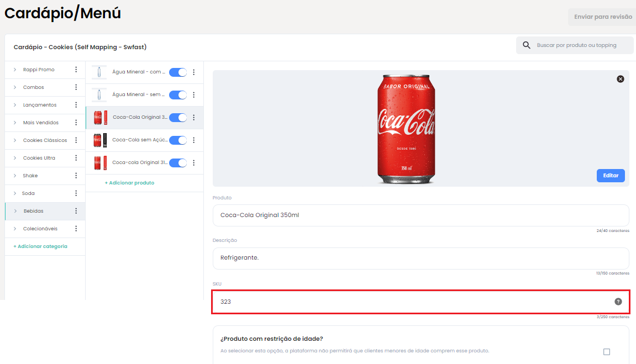
Task: Click the Adicionar produto link
Action: [129, 183]
